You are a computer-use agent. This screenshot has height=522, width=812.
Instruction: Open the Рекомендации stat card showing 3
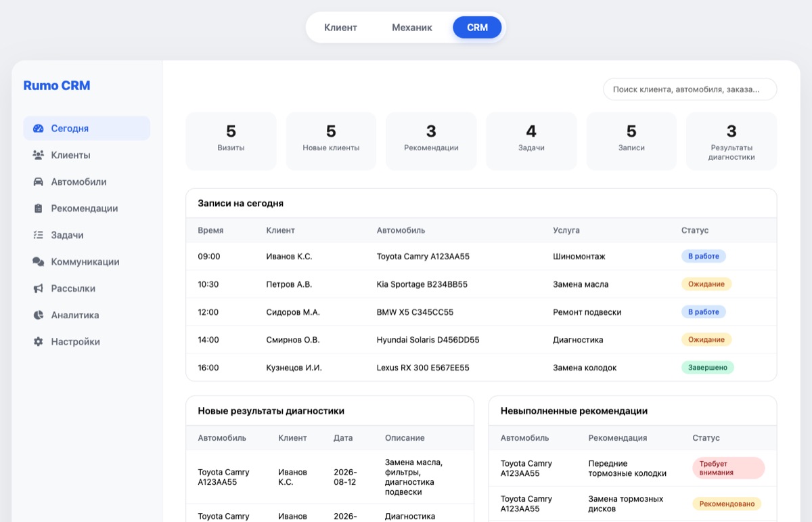431,141
